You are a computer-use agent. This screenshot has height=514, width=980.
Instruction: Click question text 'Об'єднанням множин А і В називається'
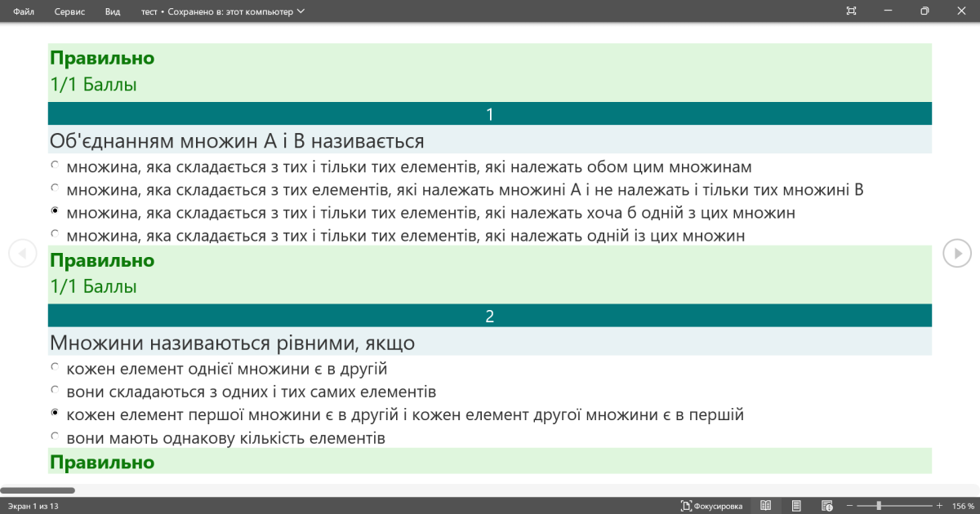(237, 141)
